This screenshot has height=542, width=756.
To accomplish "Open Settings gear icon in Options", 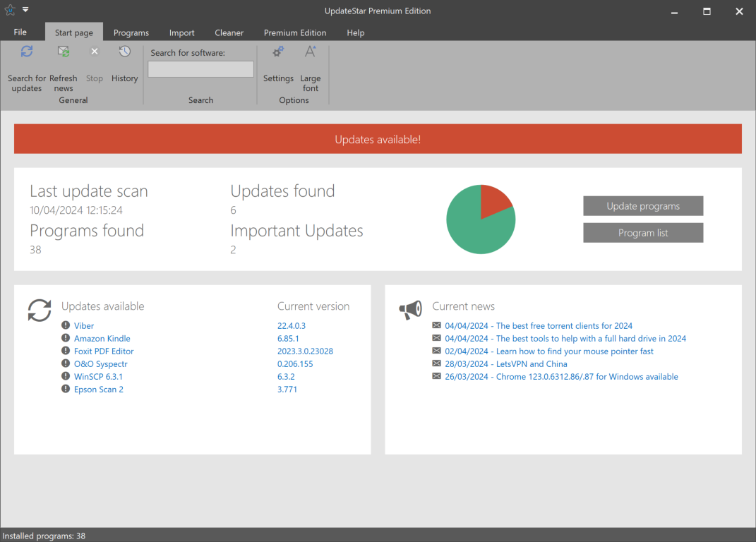I will [278, 52].
